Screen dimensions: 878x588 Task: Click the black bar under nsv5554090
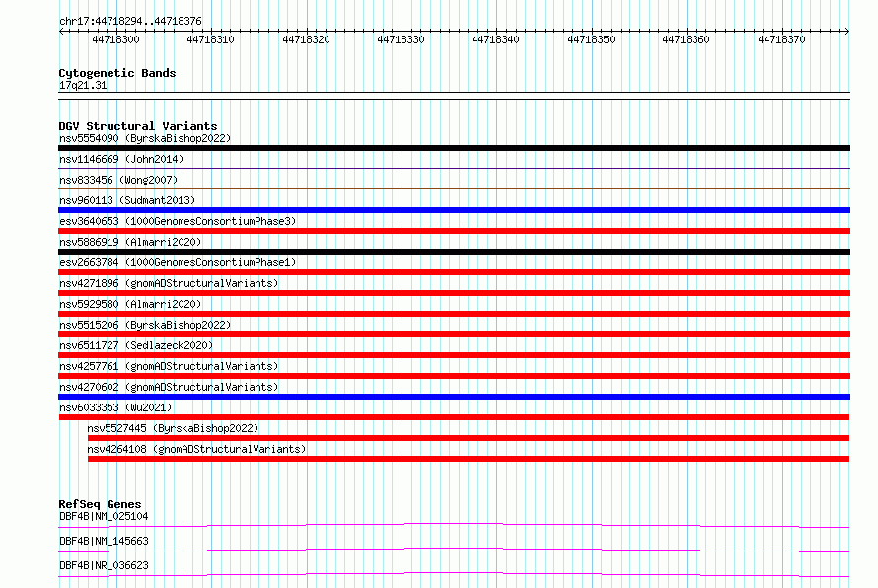tap(454, 148)
